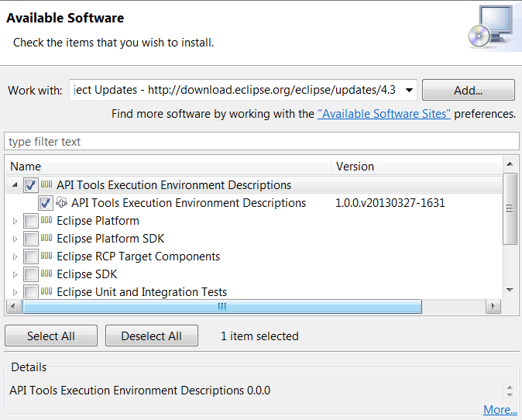Click Details text down stepper arrow

pyautogui.click(x=510, y=394)
